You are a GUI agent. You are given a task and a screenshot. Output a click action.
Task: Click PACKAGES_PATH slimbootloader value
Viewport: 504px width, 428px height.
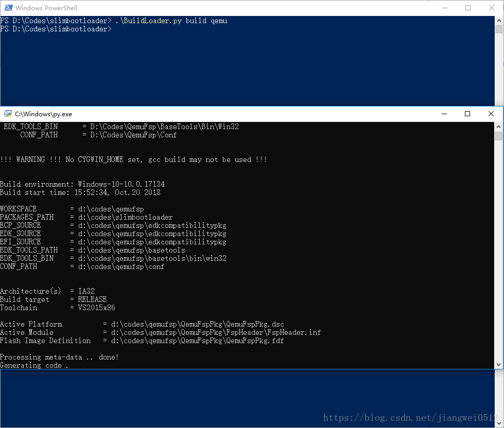(x=126, y=218)
